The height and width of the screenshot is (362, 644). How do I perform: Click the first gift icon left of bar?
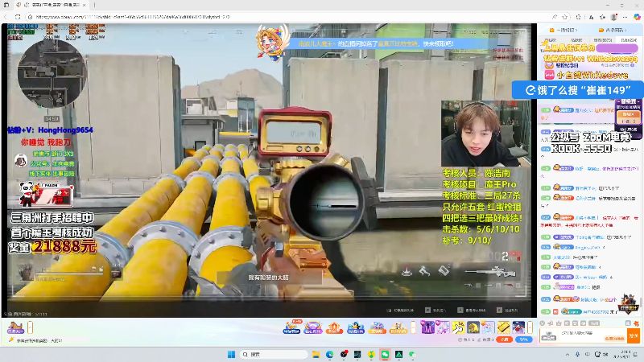15,327
